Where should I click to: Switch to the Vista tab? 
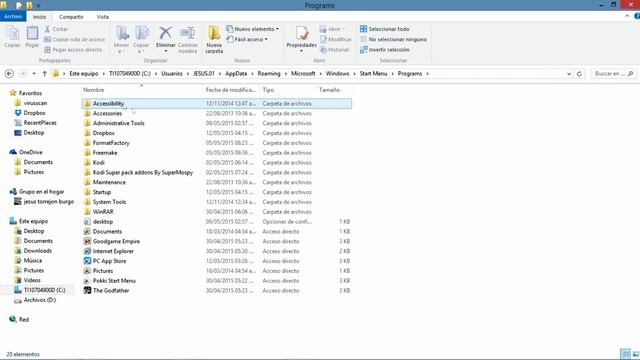(102, 17)
